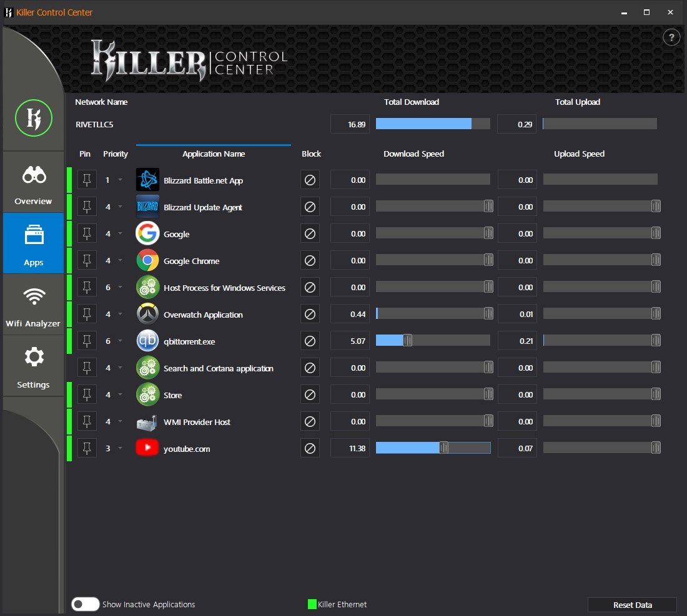The width and height of the screenshot is (687, 616).
Task: Pin the Overwatch Application row
Action: (x=87, y=313)
